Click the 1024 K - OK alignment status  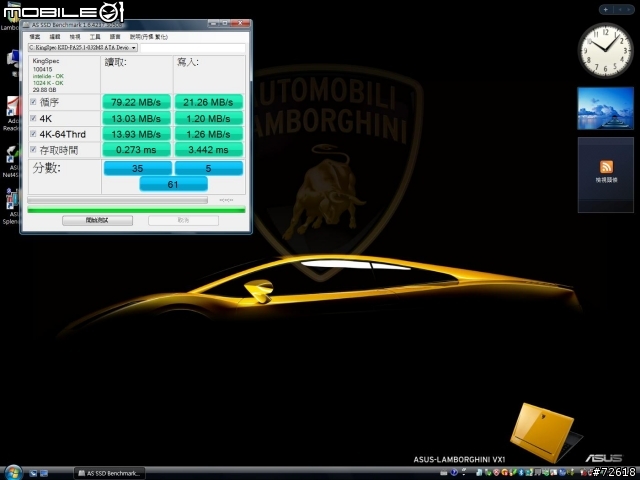pyautogui.click(x=48, y=83)
